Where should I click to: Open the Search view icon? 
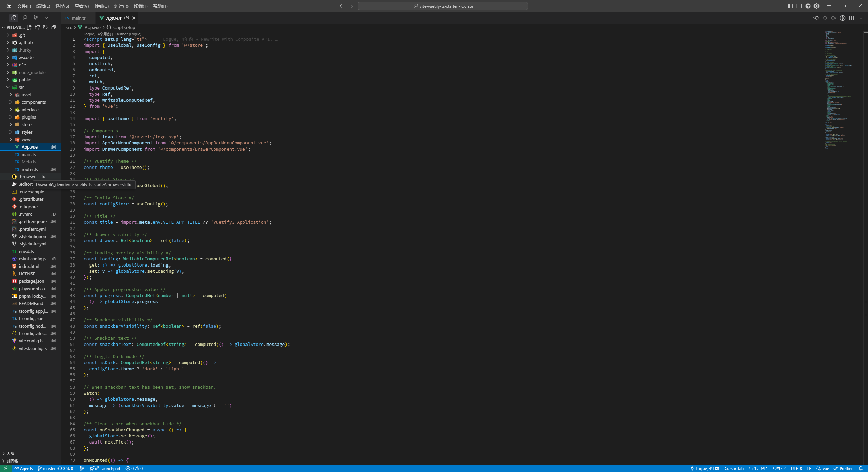click(x=25, y=18)
